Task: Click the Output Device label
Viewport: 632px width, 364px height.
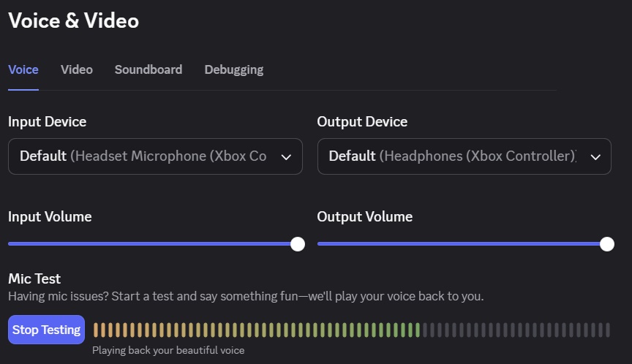Action: pyautogui.click(x=362, y=121)
